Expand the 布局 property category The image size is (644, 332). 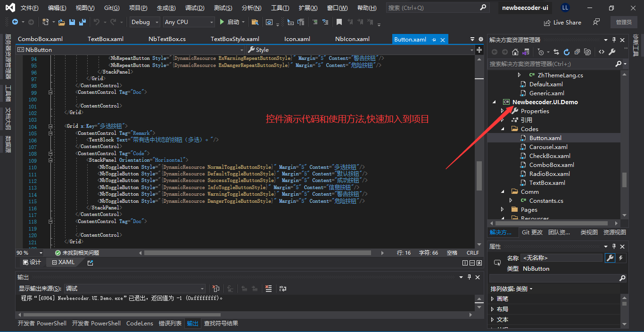[x=493, y=309]
